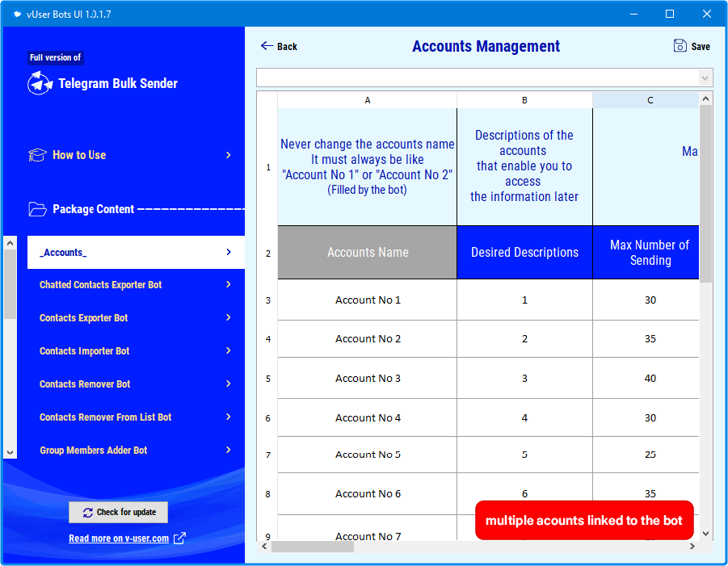Click the Descriptions of the accounts instruction cell

click(x=524, y=167)
